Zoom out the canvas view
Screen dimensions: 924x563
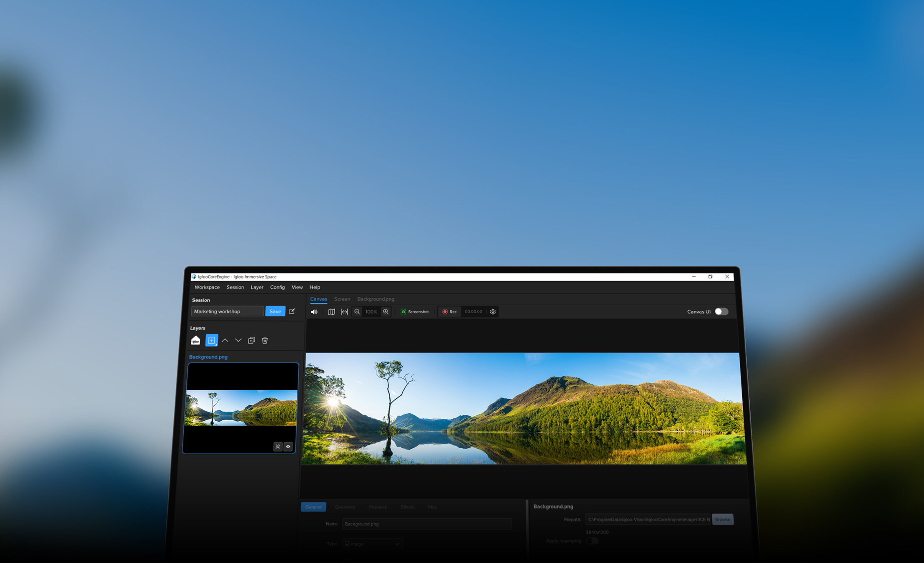[357, 312]
